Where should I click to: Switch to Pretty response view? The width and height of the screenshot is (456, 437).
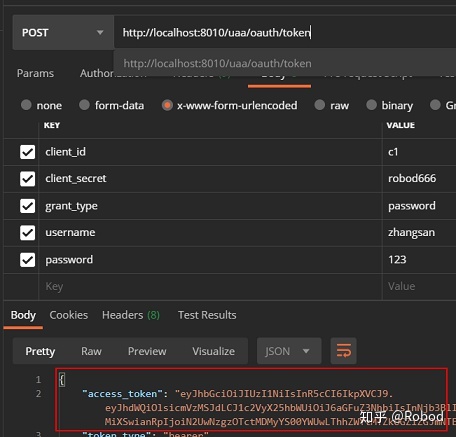[x=40, y=351]
